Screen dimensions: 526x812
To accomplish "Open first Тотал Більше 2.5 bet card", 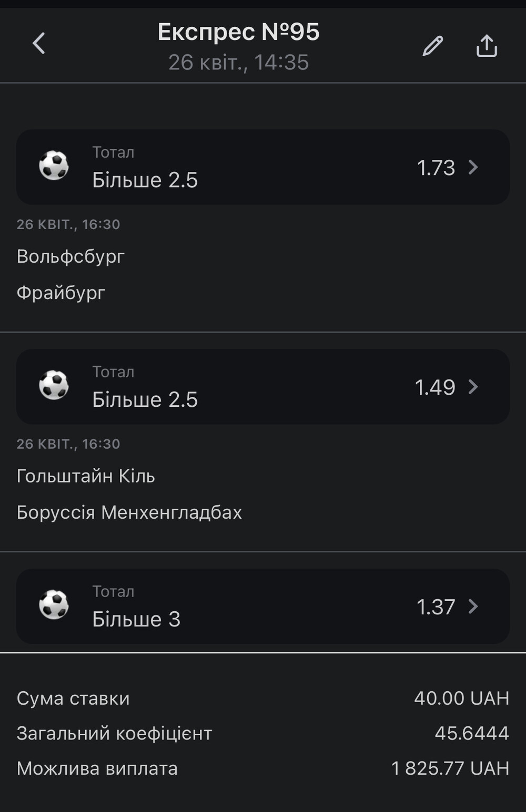I will 263,167.
